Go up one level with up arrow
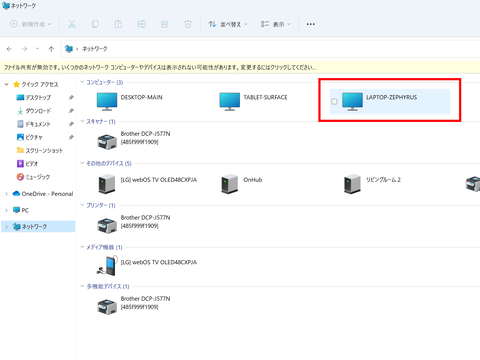This screenshot has width=480, height=360. coord(51,49)
